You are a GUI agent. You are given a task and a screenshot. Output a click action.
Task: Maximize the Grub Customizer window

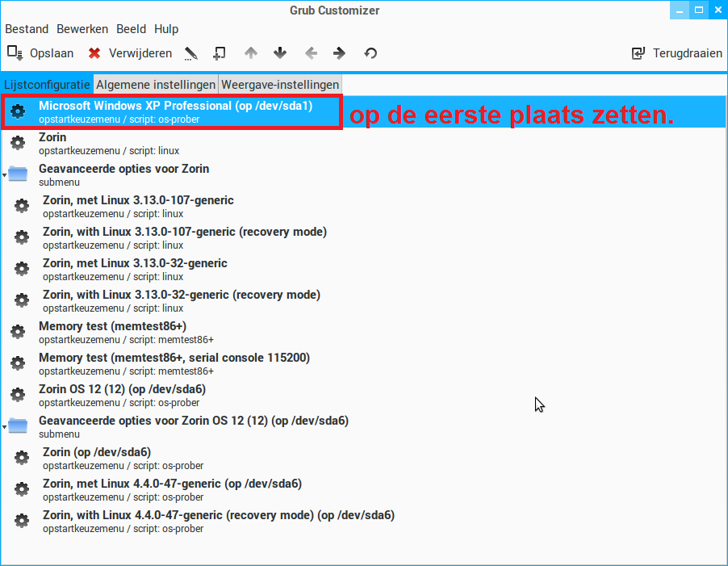tap(699, 10)
